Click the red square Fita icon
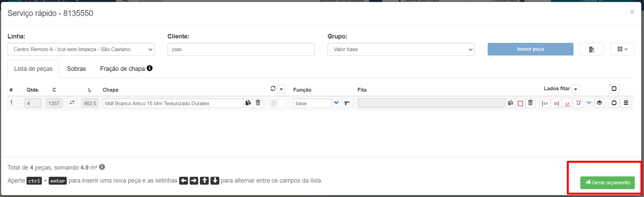644x197 pixels. pos(520,103)
